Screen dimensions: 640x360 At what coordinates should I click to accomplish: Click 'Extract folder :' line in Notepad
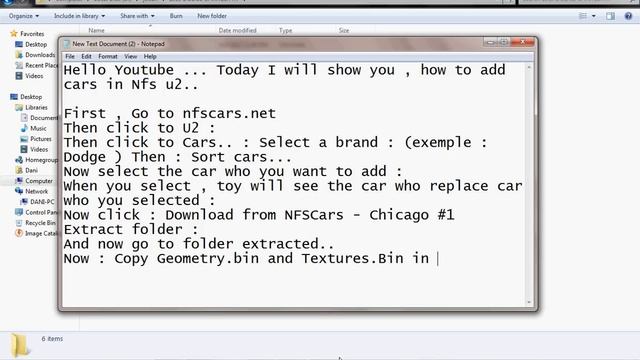tap(131, 229)
